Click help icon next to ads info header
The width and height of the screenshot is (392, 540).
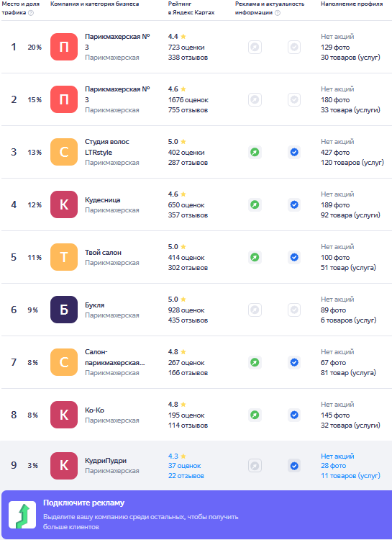point(278,13)
